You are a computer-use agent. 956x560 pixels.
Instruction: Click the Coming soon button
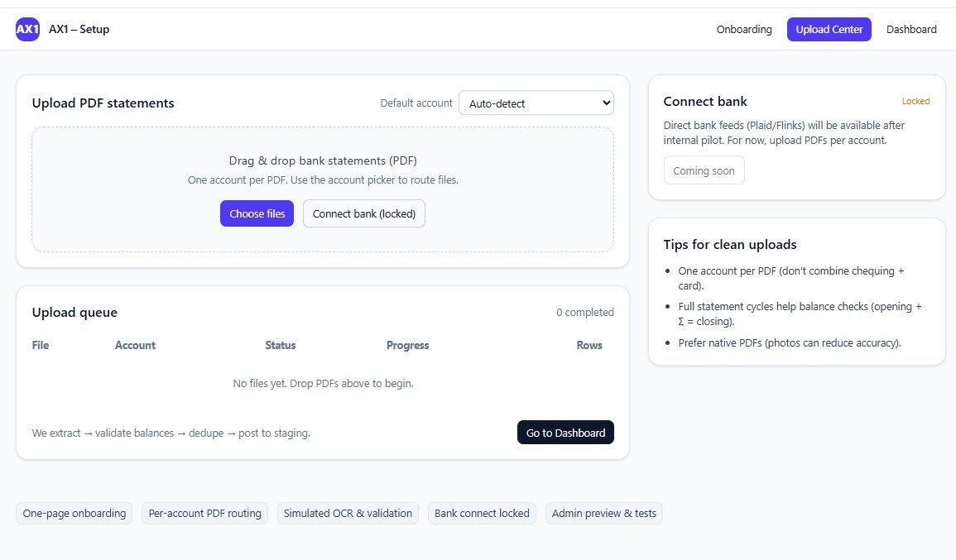(x=704, y=170)
